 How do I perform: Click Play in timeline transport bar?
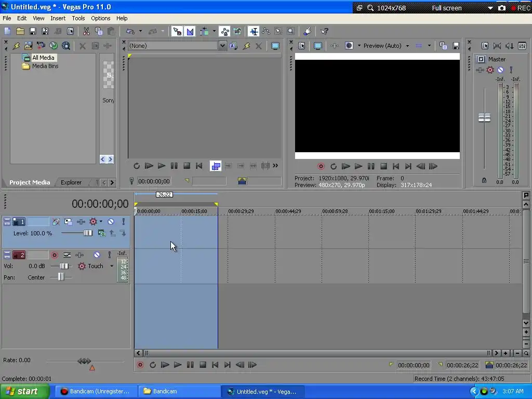pyautogui.click(x=178, y=365)
